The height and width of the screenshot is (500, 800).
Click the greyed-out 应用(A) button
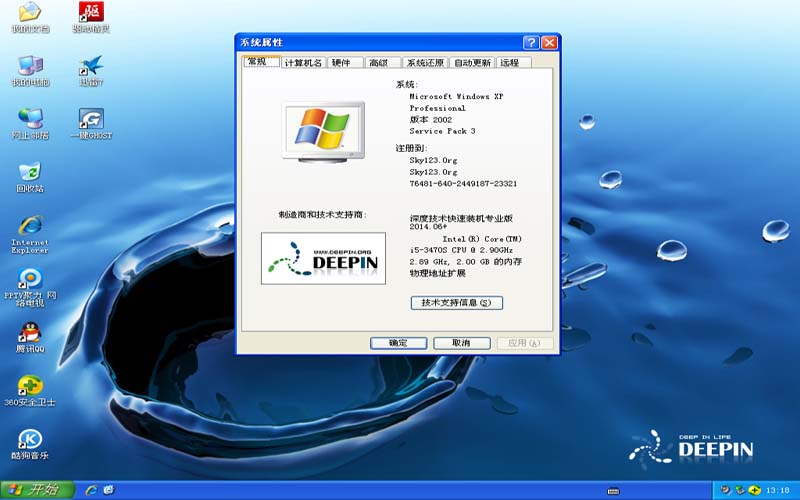pyautogui.click(x=524, y=343)
